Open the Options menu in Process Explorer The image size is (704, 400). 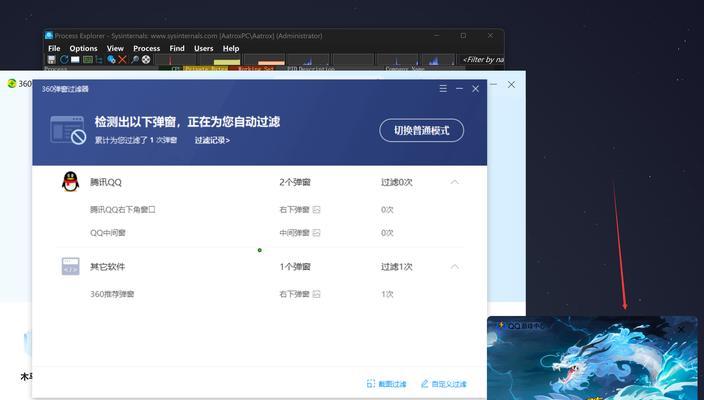point(84,48)
